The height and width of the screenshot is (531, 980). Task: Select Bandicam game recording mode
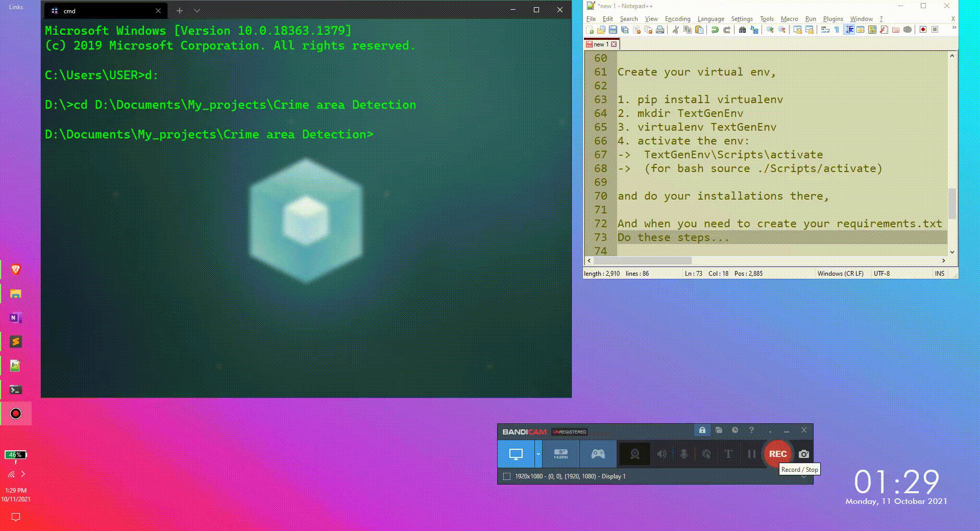tap(598, 454)
